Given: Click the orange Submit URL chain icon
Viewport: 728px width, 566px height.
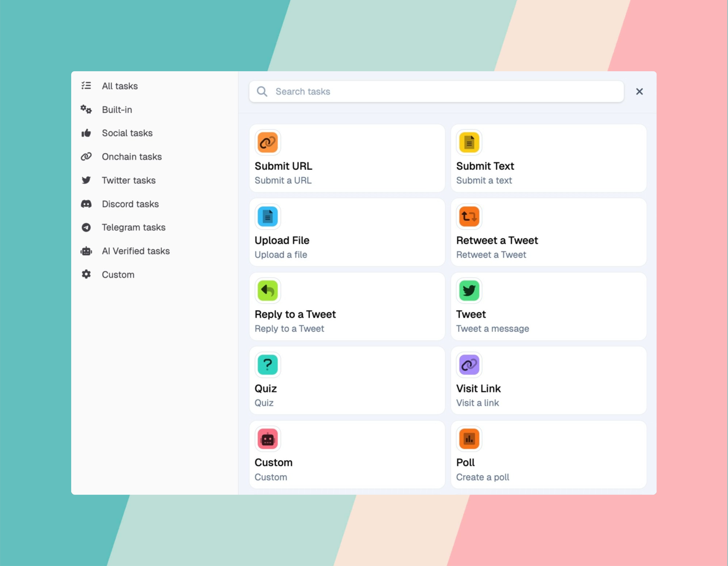Looking at the screenshot, I should (x=268, y=142).
